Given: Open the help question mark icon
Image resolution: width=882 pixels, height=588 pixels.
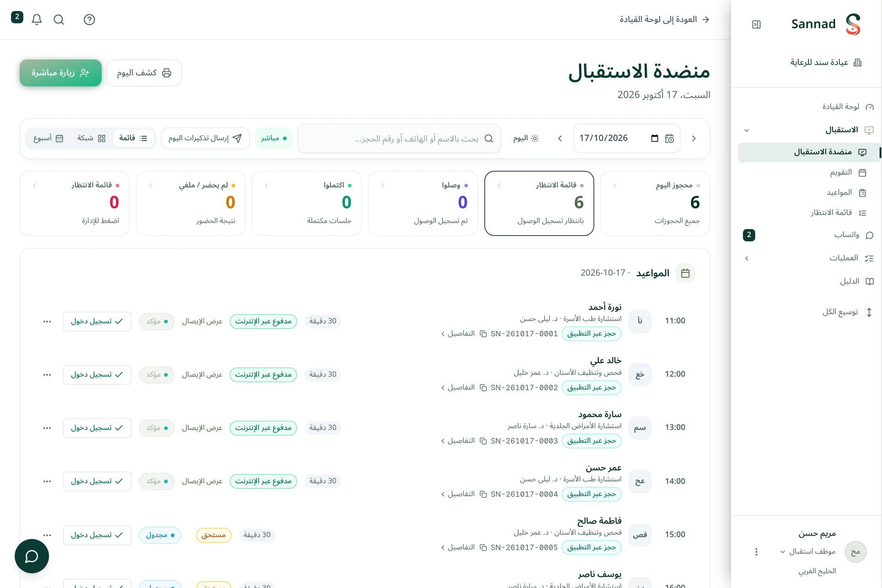Looking at the screenshot, I should tap(90, 19).
